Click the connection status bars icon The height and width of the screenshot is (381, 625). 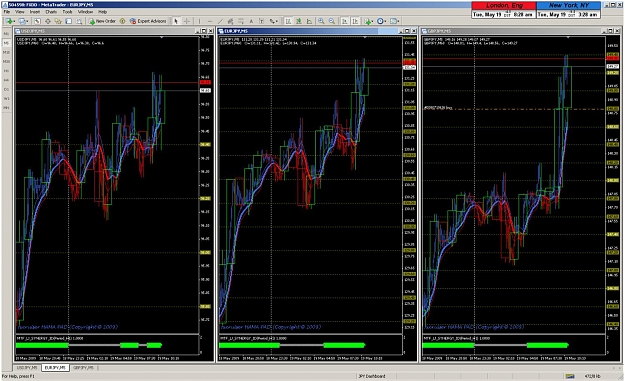coord(570,376)
